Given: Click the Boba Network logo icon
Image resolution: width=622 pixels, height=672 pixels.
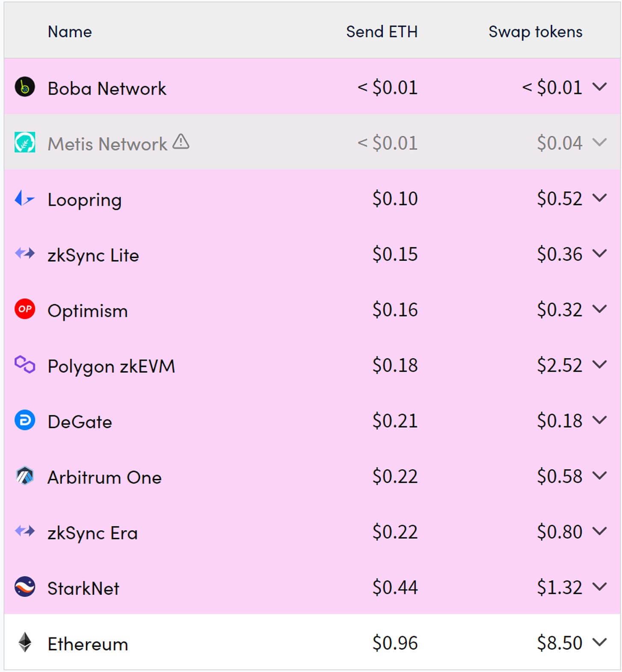Looking at the screenshot, I should pyautogui.click(x=25, y=87).
